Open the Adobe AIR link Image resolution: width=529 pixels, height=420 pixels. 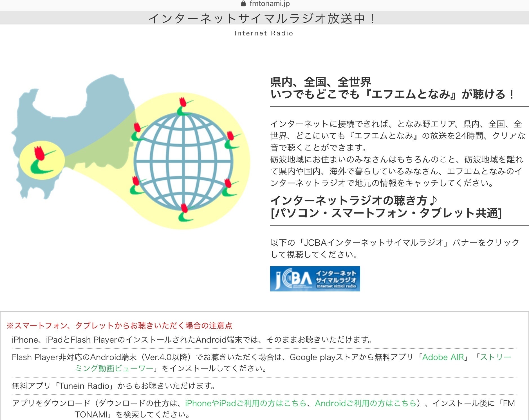(443, 357)
